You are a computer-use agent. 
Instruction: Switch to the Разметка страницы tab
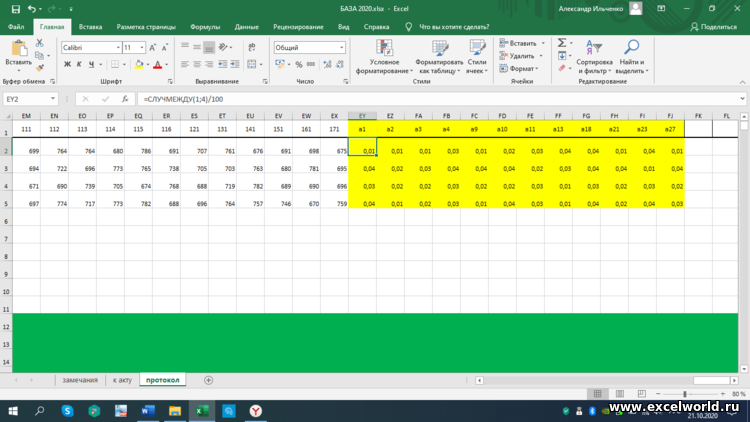click(x=146, y=27)
